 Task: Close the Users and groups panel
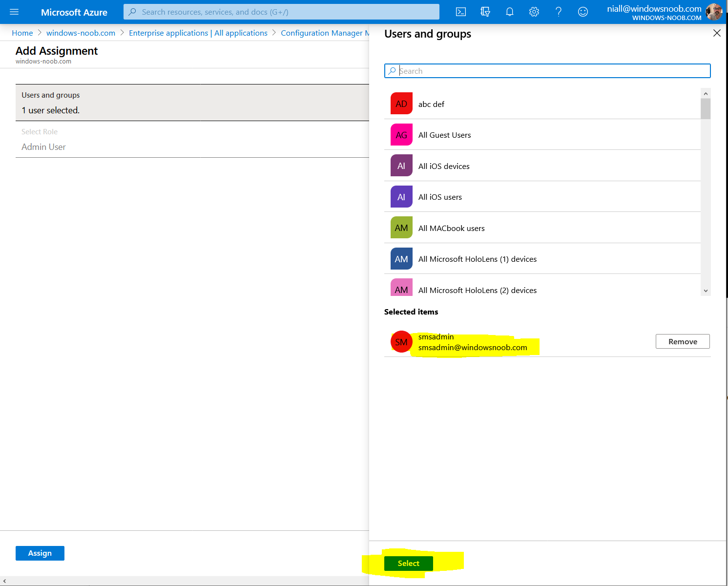click(717, 33)
